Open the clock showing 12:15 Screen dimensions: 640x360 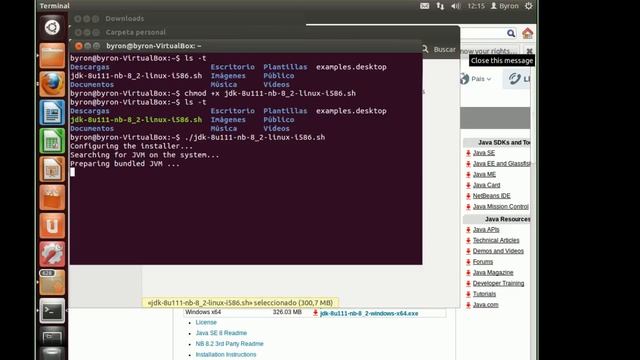[x=476, y=6]
